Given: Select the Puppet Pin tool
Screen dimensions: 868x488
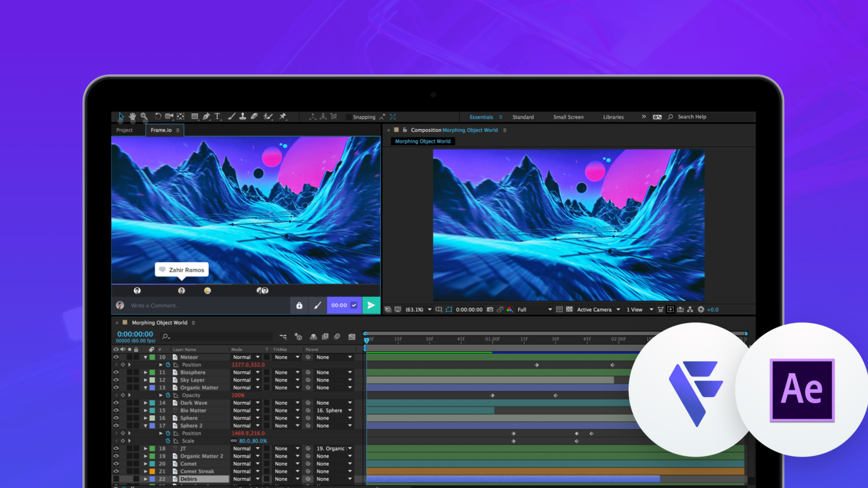Looking at the screenshot, I should (x=283, y=117).
